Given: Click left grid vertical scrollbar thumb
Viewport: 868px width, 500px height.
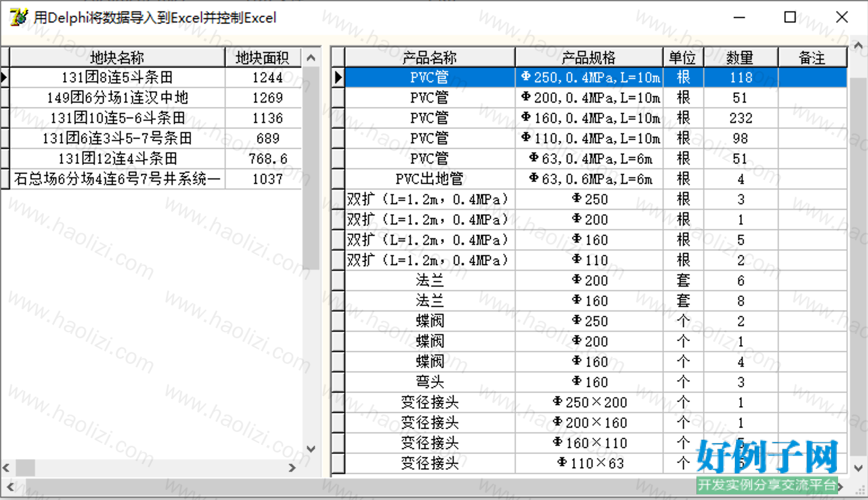Looking at the screenshot, I should [x=311, y=168].
